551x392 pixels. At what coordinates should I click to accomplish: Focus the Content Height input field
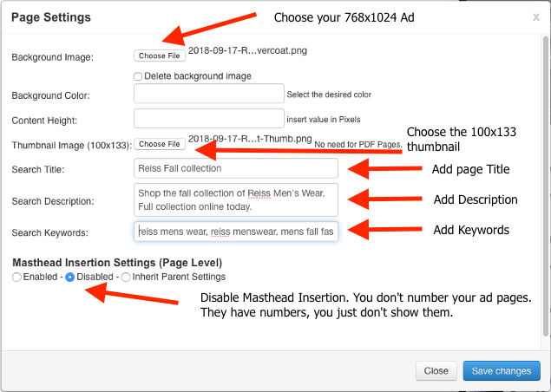209,119
